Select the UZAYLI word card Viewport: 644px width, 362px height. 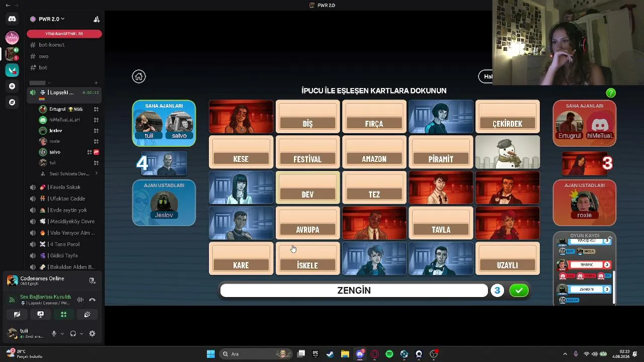point(507,258)
